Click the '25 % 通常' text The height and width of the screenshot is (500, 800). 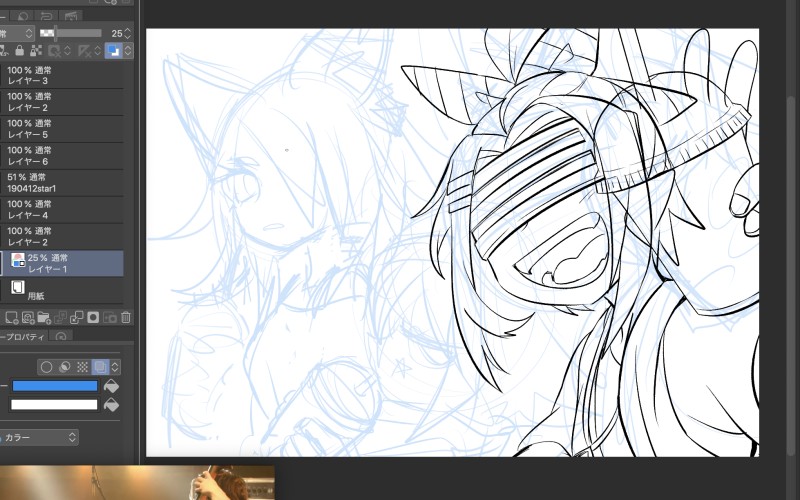click(47, 258)
